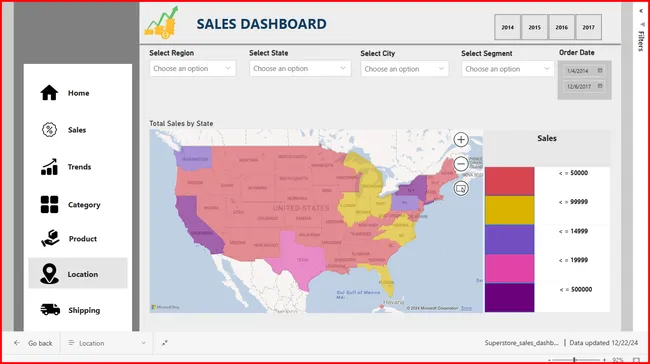Filter by year 2014
The width and height of the screenshot is (650, 364).
point(507,27)
